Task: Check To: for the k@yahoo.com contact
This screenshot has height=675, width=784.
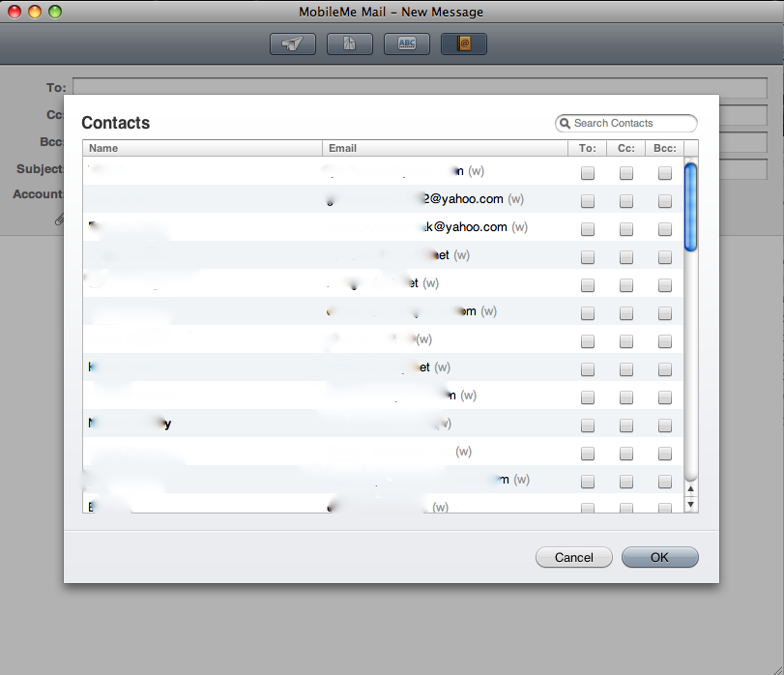Action: click(588, 229)
